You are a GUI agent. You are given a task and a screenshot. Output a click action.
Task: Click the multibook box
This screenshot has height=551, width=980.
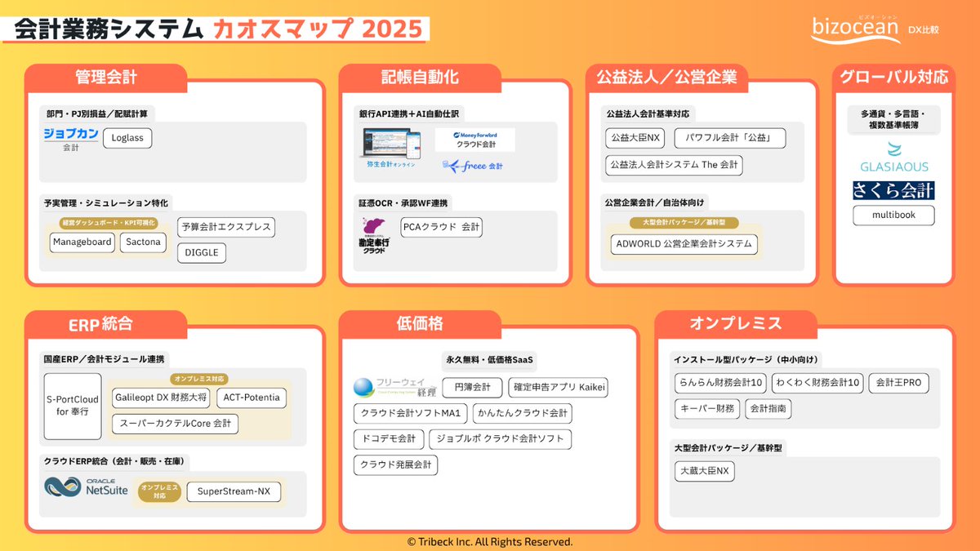click(x=893, y=216)
